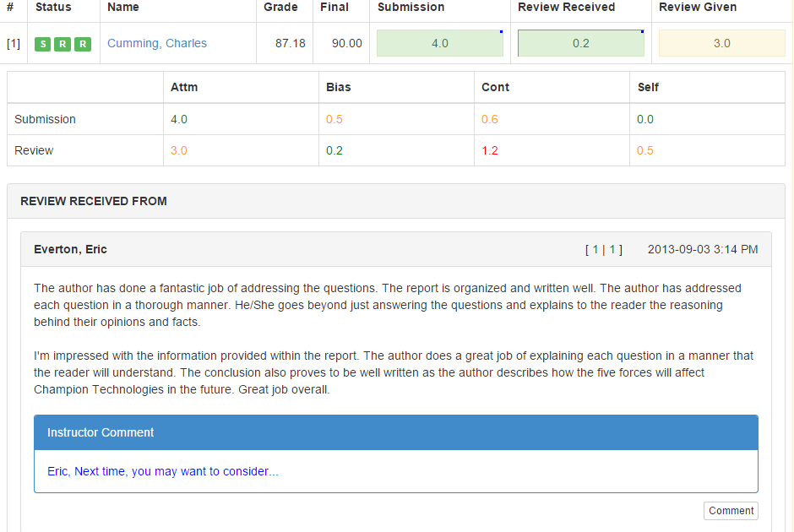Viewport: 794px width, 532px height.
Task: Select the yellow Review Given 3.0 box
Action: [721, 44]
